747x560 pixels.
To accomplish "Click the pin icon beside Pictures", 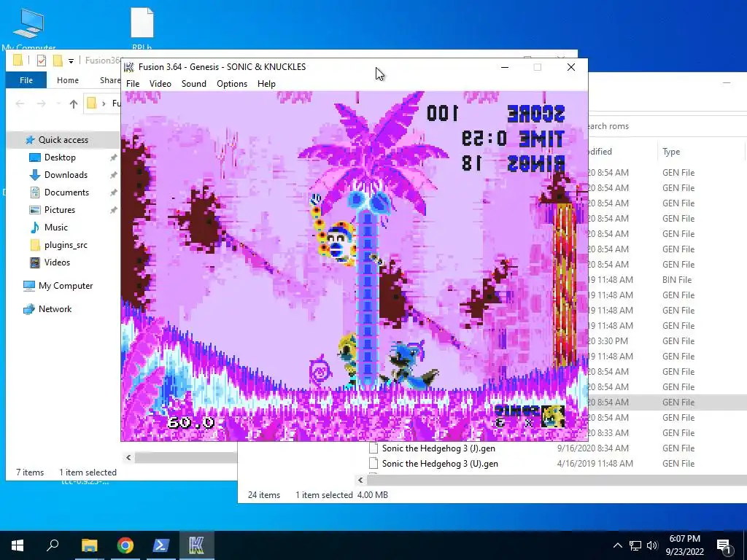I will (113, 210).
